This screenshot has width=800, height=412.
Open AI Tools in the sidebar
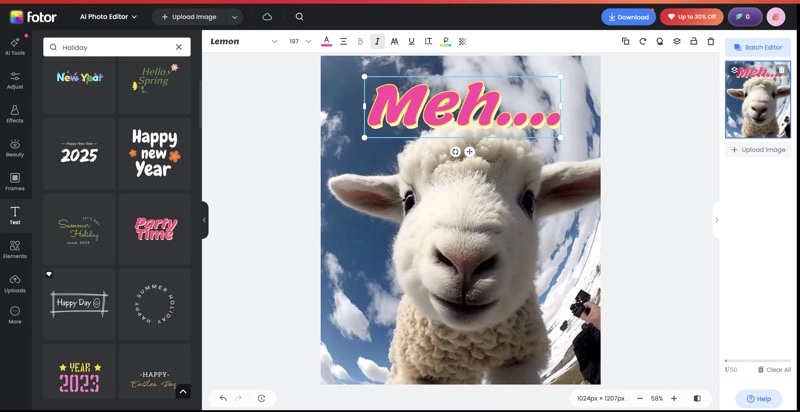pyautogui.click(x=15, y=46)
